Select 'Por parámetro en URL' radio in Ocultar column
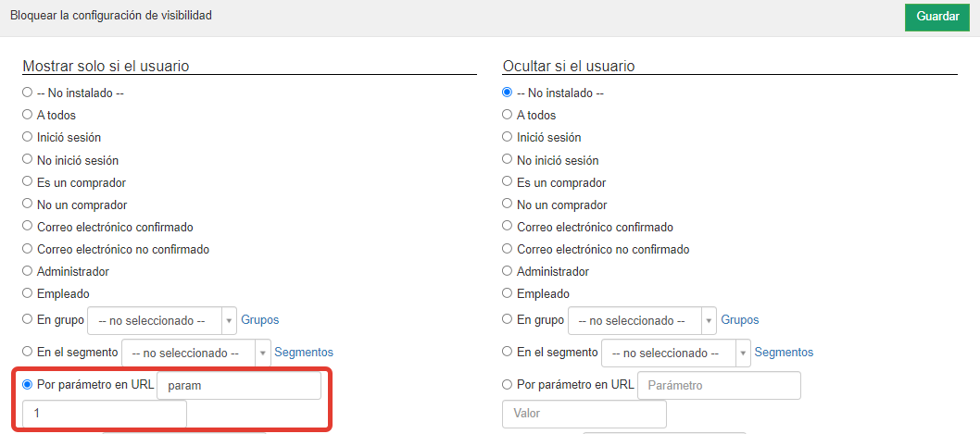980x434 pixels. 507,385
